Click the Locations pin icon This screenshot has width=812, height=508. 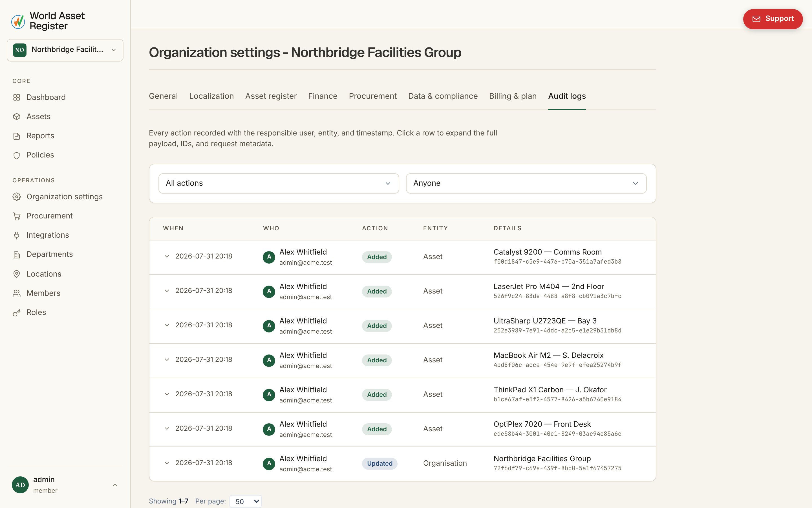16,274
